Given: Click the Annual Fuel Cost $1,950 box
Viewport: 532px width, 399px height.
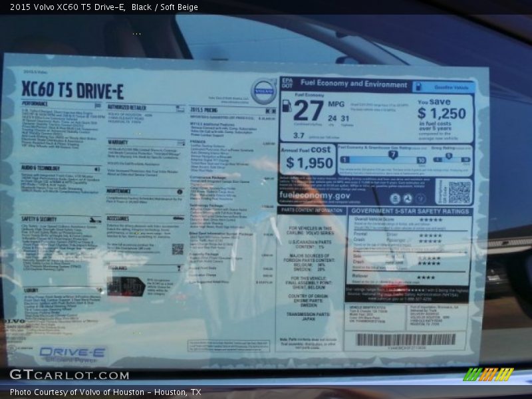Looking at the screenshot, I should [308, 158].
